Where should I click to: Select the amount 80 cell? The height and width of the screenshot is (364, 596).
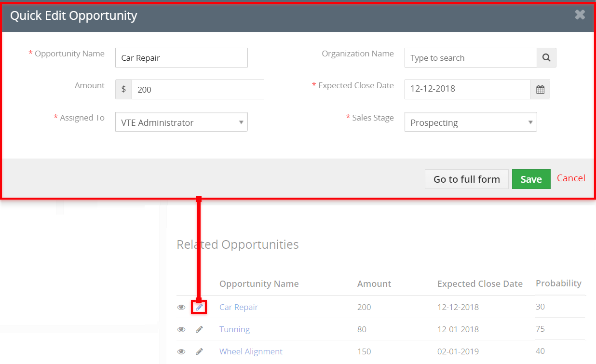tap(362, 329)
